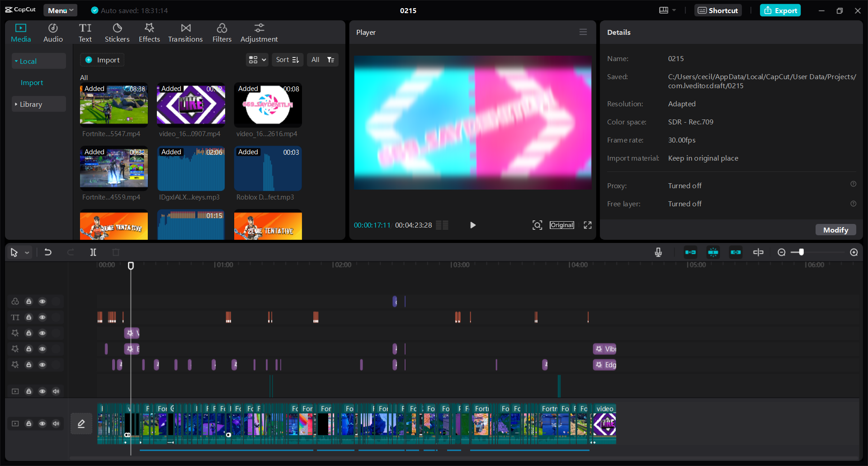Show Free layer help info icon
Image resolution: width=868 pixels, height=466 pixels.
(854, 204)
